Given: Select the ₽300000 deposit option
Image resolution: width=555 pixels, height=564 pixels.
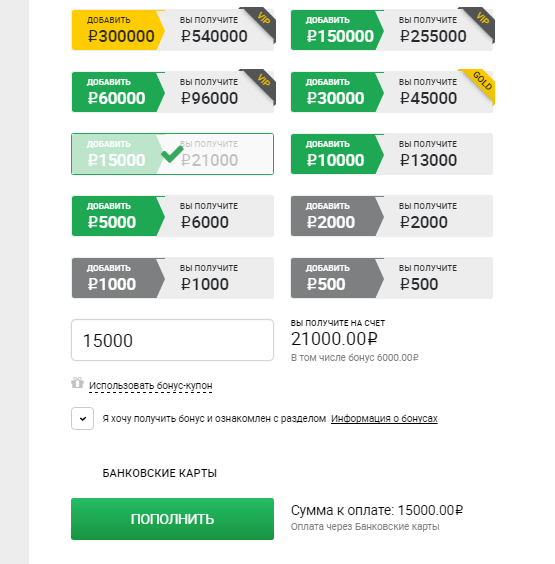Looking at the screenshot, I should 173,30.
